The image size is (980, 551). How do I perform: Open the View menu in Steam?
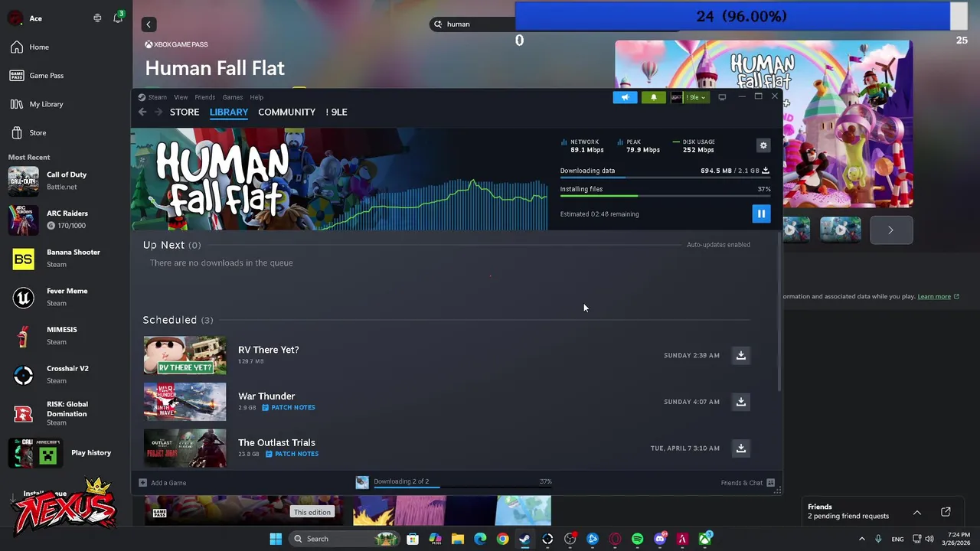coord(181,97)
